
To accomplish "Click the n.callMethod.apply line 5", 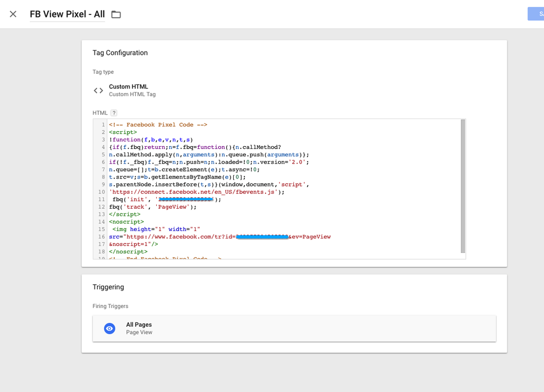I will [x=209, y=155].
